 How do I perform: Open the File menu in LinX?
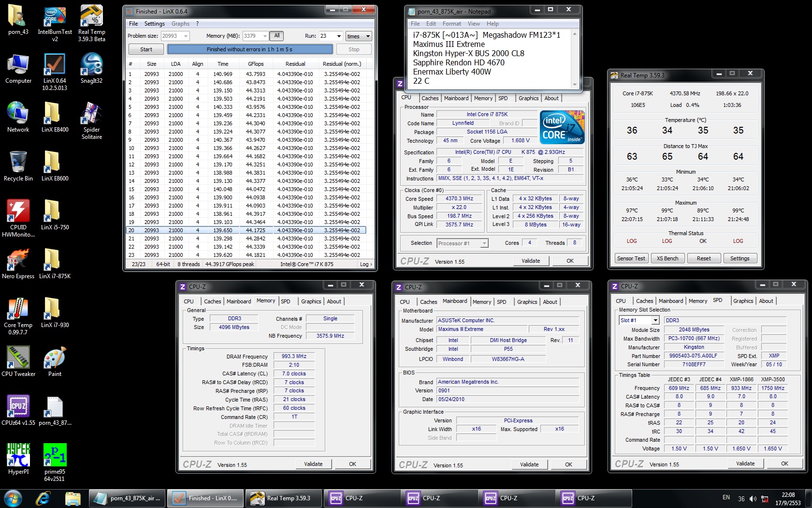(133, 24)
